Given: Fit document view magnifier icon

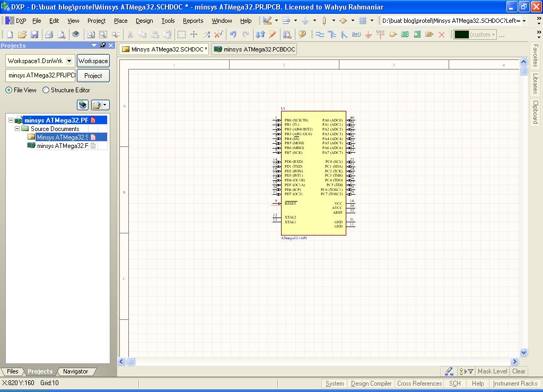Looking at the screenshot, I should 91,34.
